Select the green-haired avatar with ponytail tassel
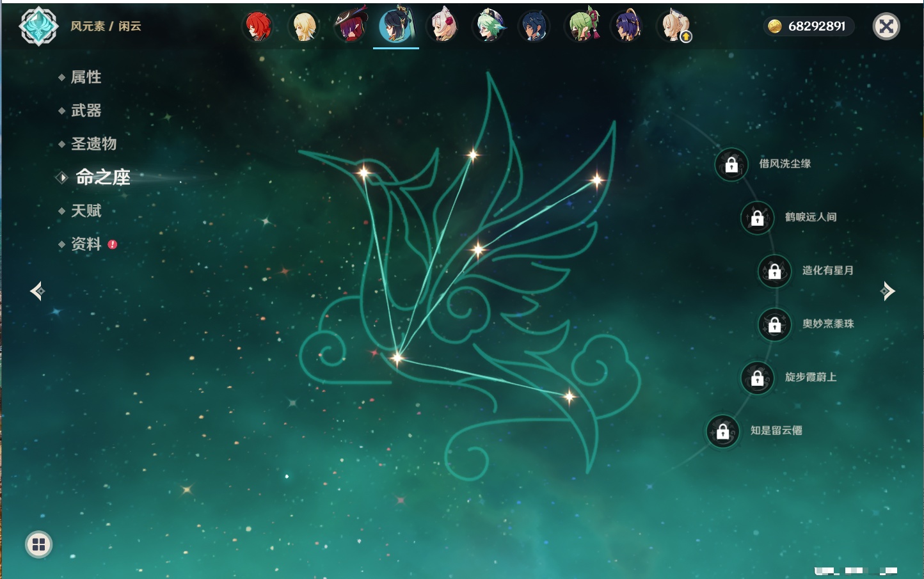Screen dimensions: 924x579 tap(582, 27)
